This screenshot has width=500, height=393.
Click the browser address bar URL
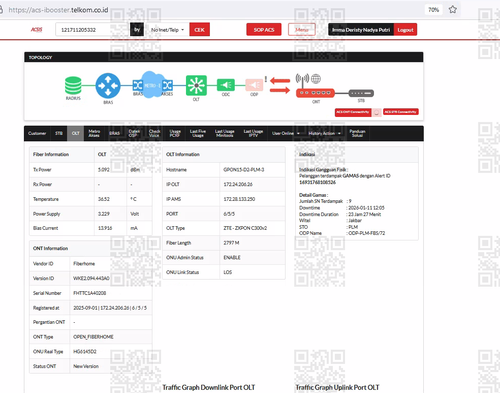click(x=58, y=10)
